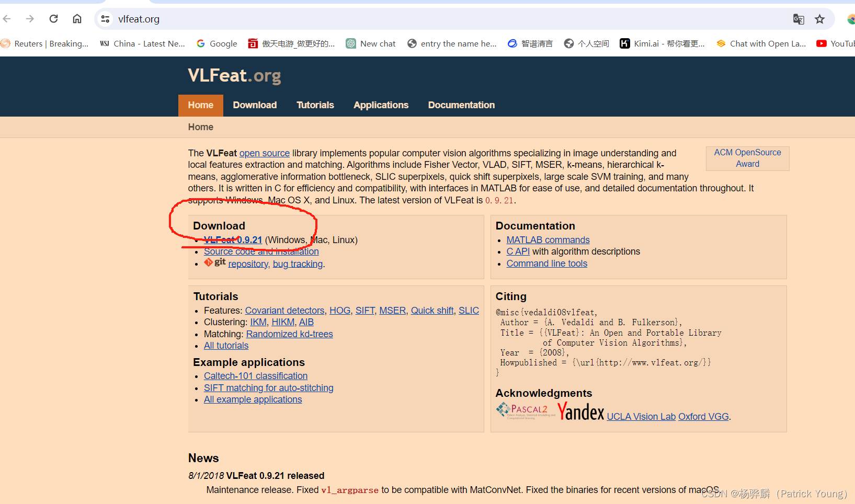Follow the 'open source' link

tap(265, 153)
